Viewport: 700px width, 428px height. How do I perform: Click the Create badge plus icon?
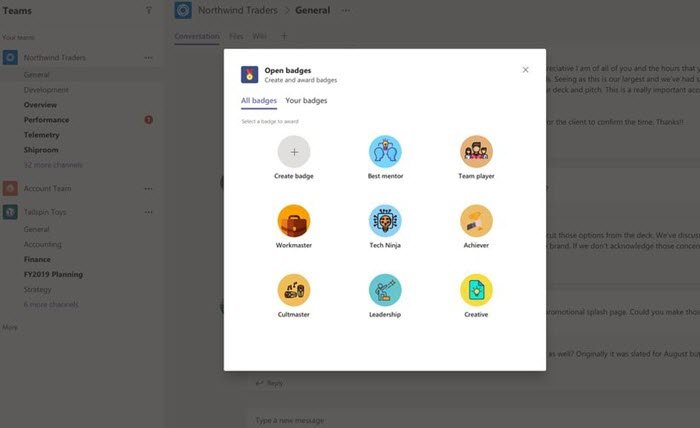294,152
